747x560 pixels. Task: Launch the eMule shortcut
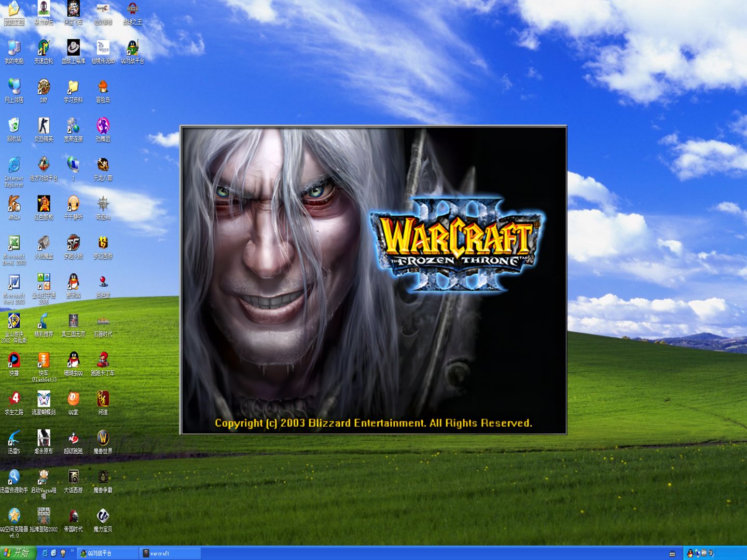tap(14, 204)
